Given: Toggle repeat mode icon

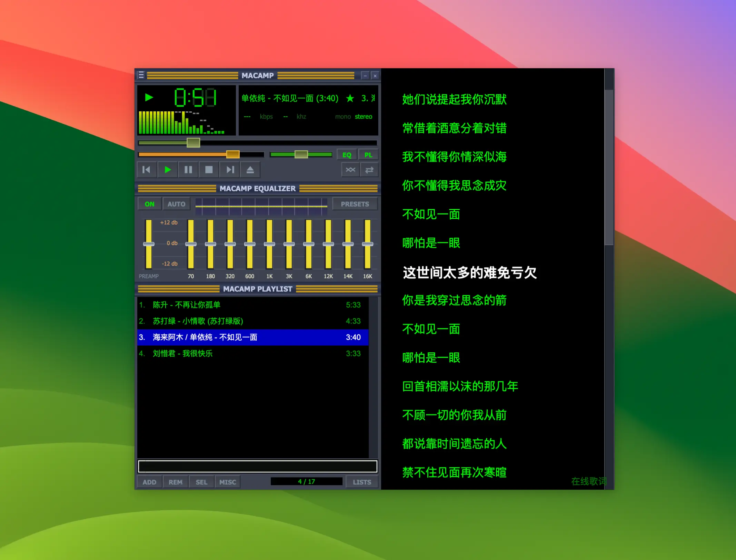Looking at the screenshot, I should click(369, 170).
